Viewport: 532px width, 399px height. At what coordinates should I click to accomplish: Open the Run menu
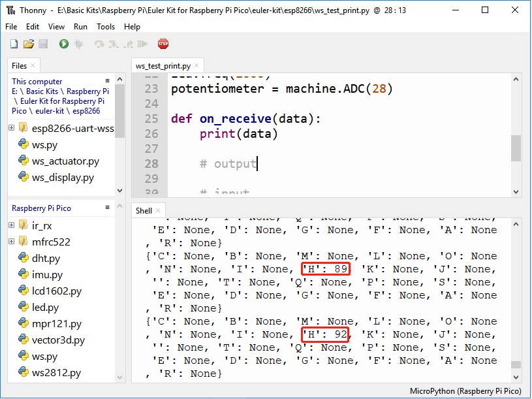(x=80, y=27)
